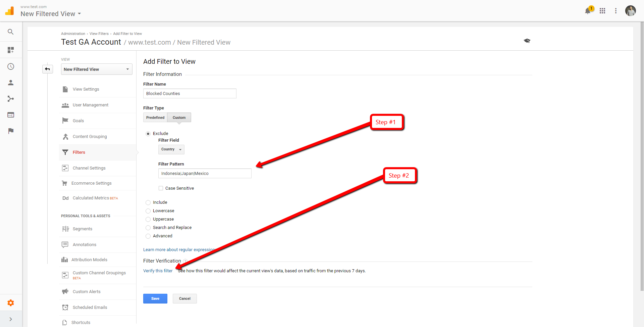Open notifications bell icon
Viewport: 644px width, 327px height.
[x=588, y=11]
